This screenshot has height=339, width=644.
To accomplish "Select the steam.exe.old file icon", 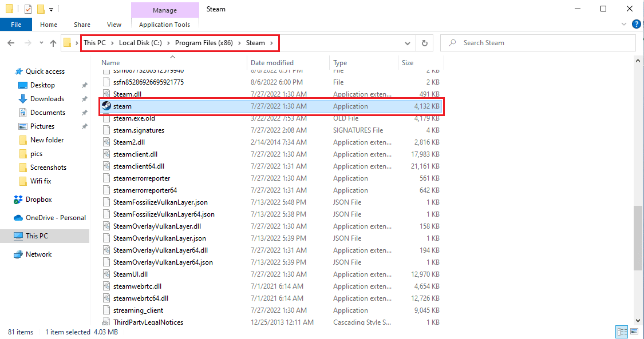I will pos(106,118).
